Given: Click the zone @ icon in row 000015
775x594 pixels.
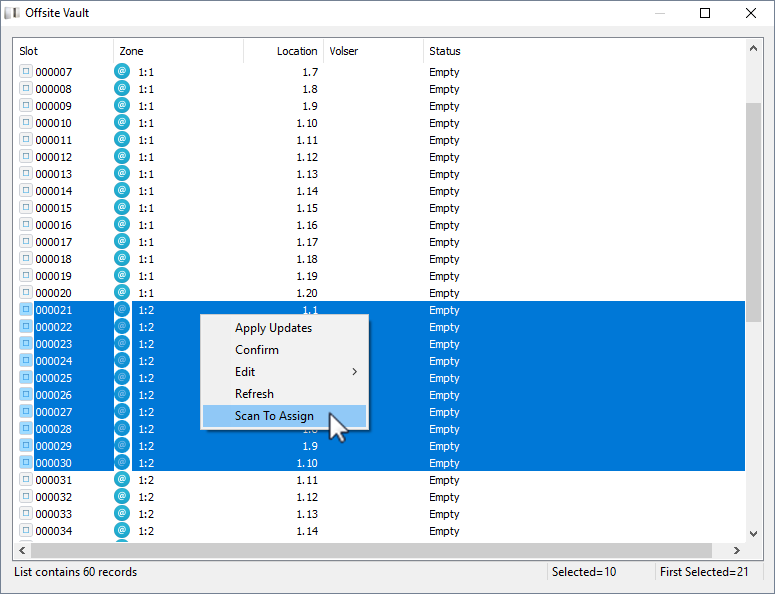Looking at the screenshot, I should (x=122, y=207).
